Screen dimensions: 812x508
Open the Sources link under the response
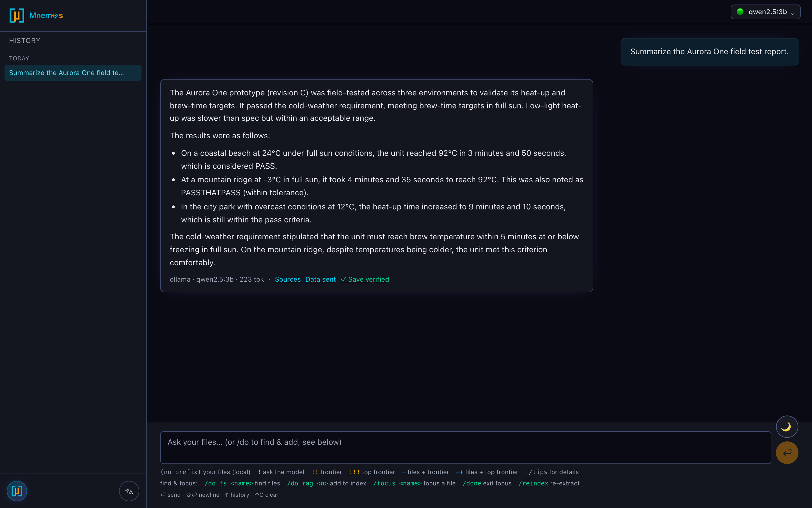(288, 279)
